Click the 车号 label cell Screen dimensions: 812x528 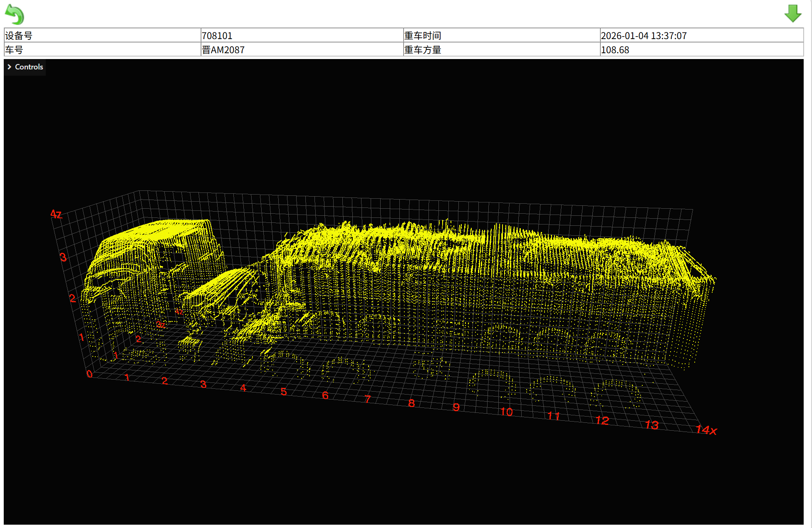14,50
